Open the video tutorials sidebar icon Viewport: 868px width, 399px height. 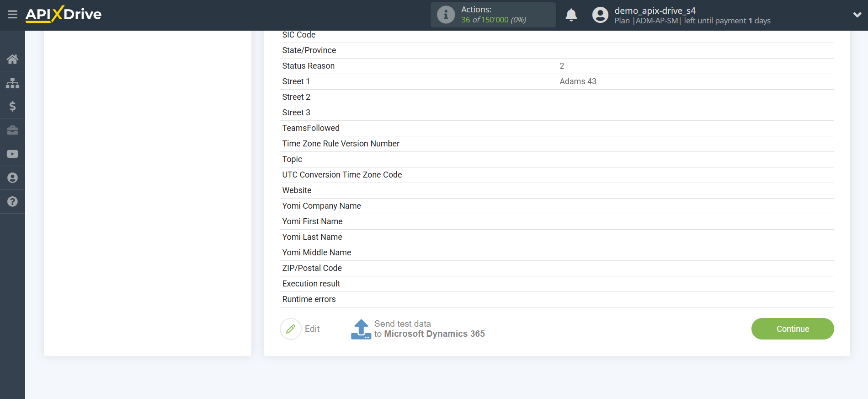pyautogui.click(x=12, y=154)
